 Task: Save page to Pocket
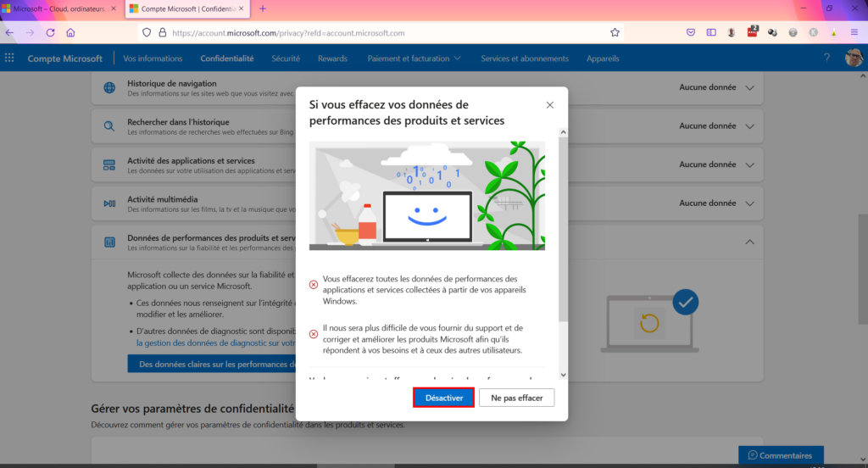point(691,33)
